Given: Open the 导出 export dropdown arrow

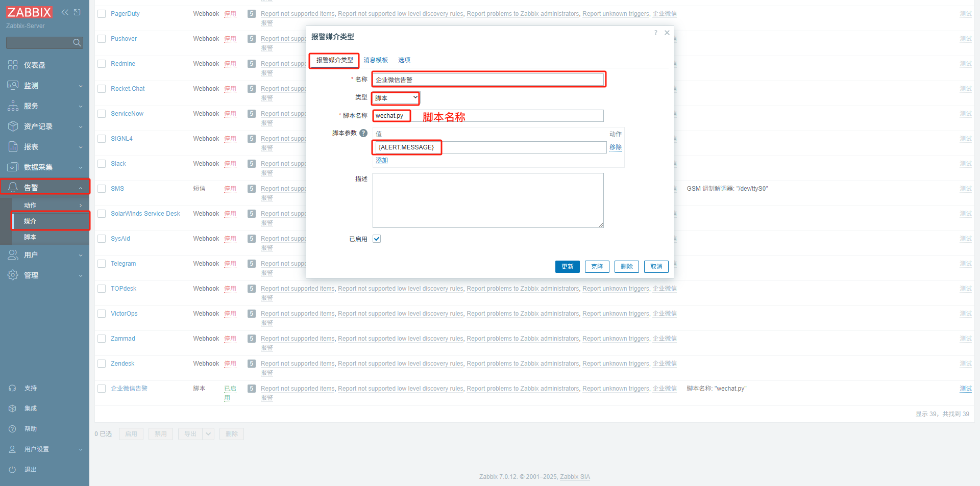Looking at the screenshot, I should pyautogui.click(x=208, y=434).
